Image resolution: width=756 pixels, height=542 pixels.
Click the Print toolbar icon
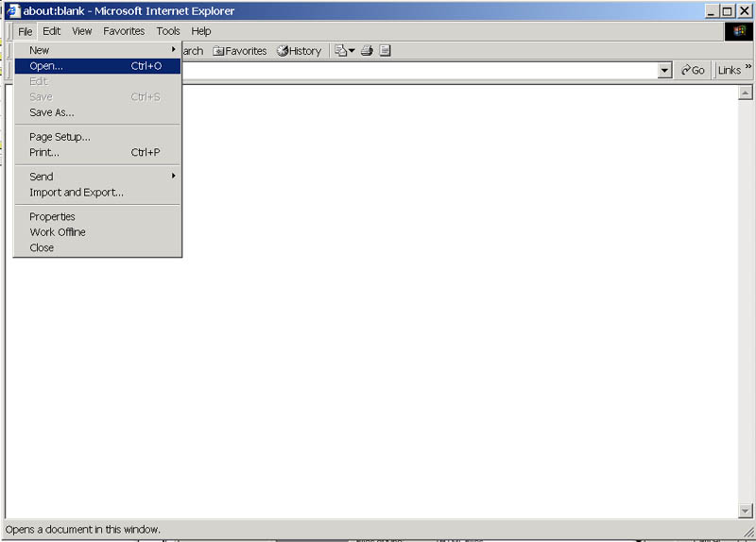(367, 51)
